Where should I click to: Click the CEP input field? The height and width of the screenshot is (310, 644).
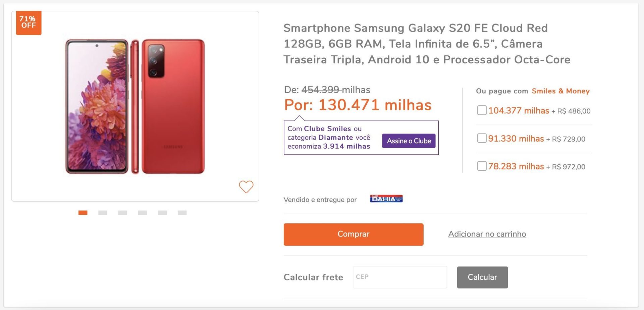click(x=400, y=277)
